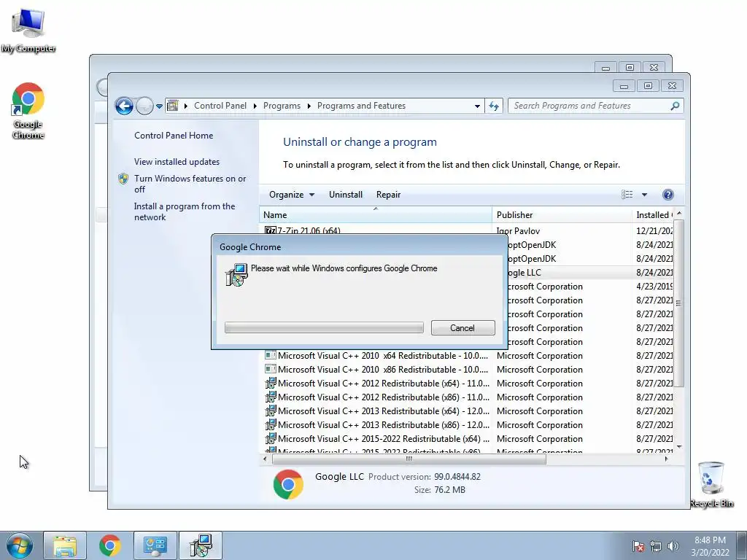This screenshot has height=560, width=747.
Task: Launch Chrome from the taskbar
Action: pos(109,545)
